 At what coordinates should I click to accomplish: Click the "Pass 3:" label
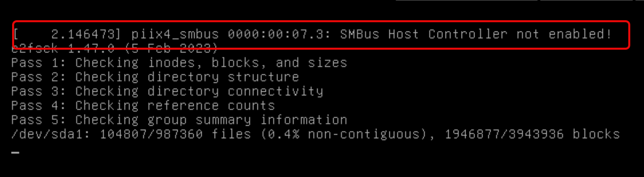tap(38, 92)
